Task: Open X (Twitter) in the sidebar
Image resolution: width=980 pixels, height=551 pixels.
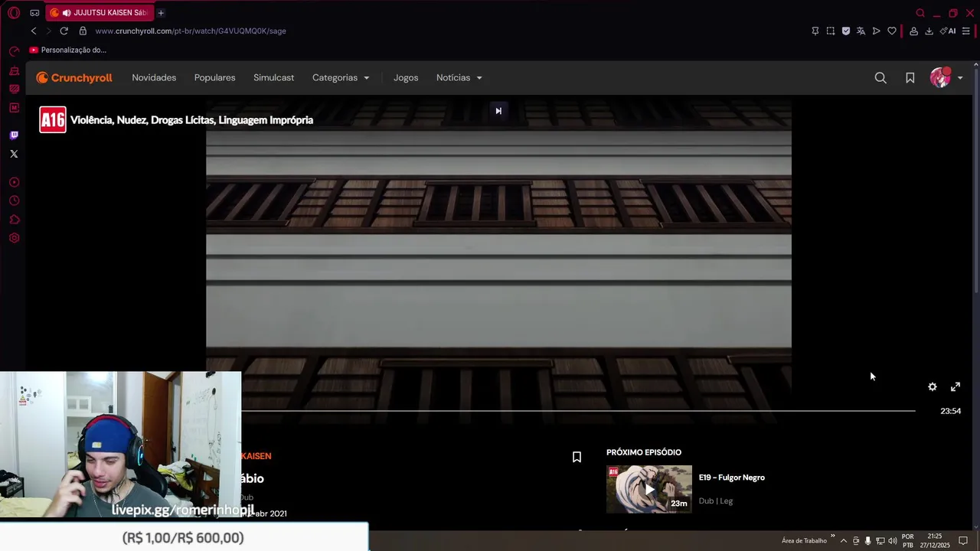Action: click(14, 154)
